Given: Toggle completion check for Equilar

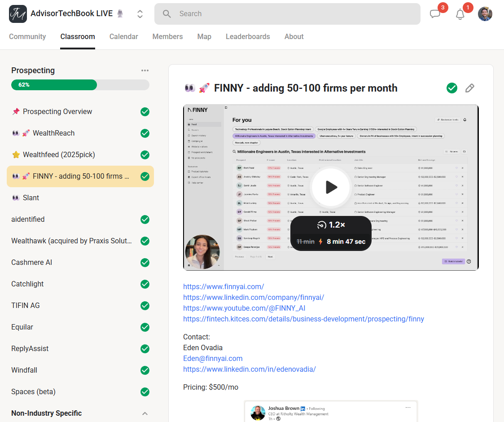Looking at the screenshot, I should (145, 327).
